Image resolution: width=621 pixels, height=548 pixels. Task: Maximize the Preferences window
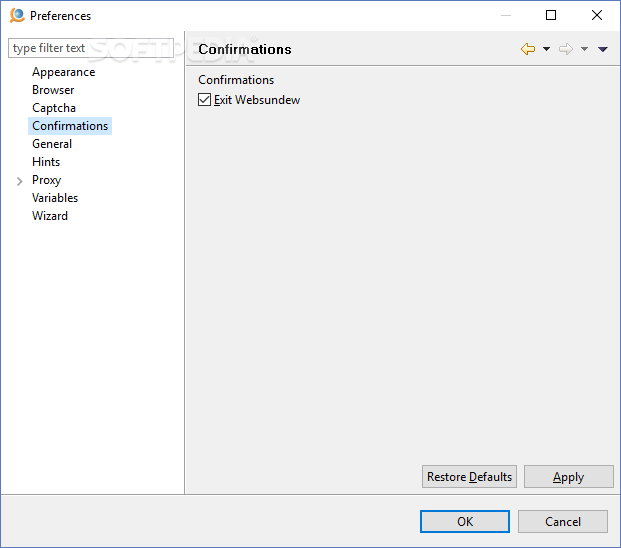551,15
